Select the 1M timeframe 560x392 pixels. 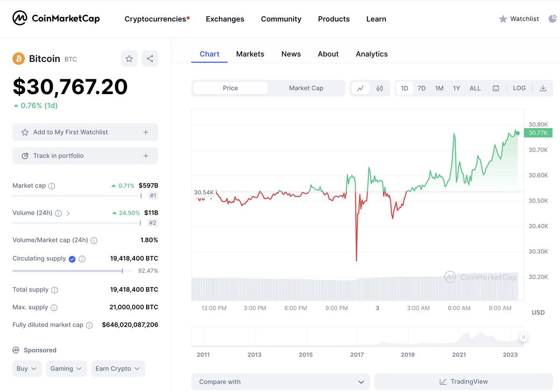pos(439,88)
